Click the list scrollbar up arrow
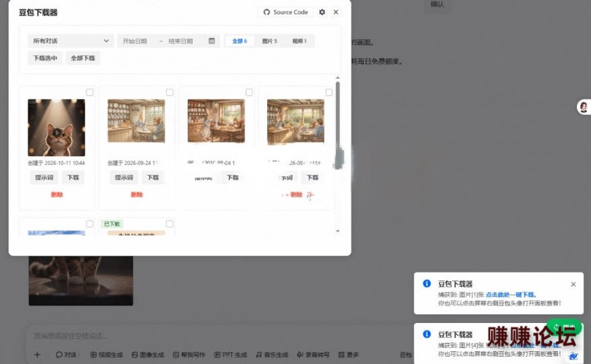Image resolution: width=591 pixels, height=364 pixels. (338, 77)
